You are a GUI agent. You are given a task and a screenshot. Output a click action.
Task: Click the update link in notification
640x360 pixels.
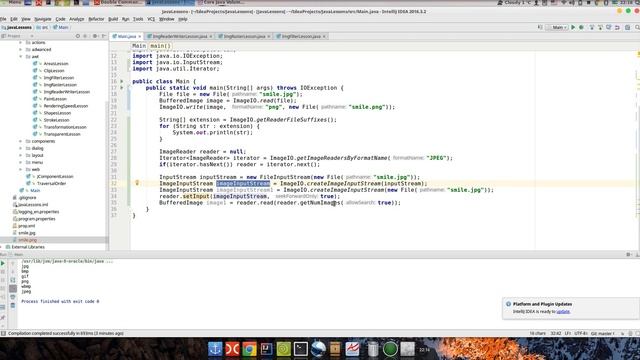pyautogui.click(x=563, y=311)
